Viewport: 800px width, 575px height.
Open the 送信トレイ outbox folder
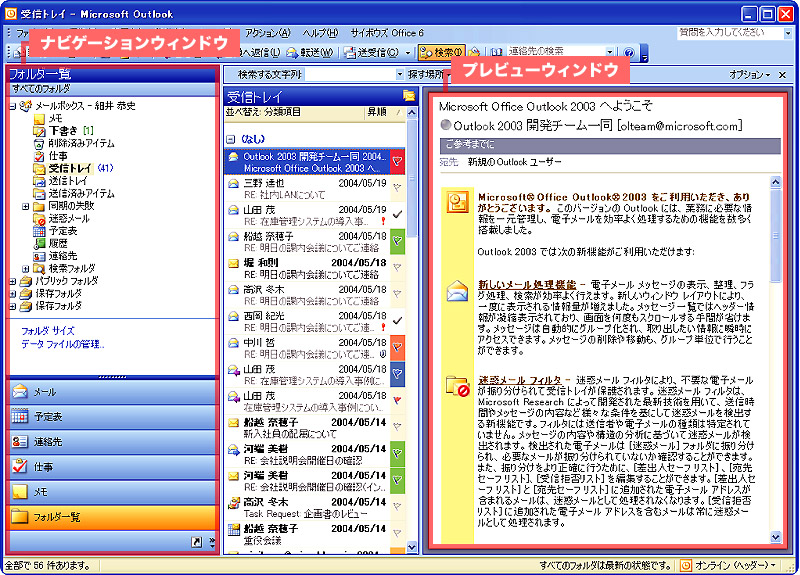(68, 181)
